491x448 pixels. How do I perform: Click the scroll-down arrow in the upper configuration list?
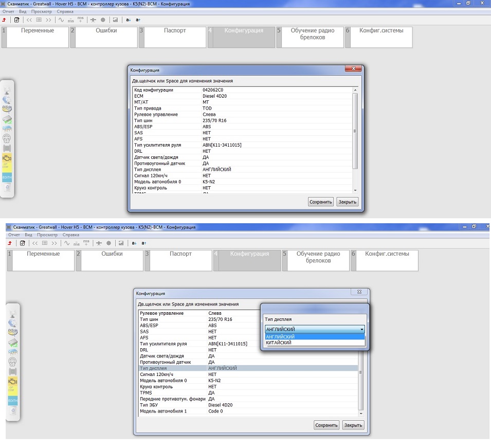355,190
